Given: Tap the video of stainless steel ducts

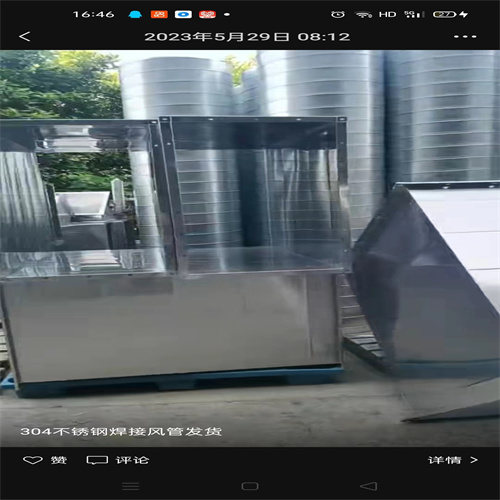Looking at the screenshot, I should coord(250,248).
